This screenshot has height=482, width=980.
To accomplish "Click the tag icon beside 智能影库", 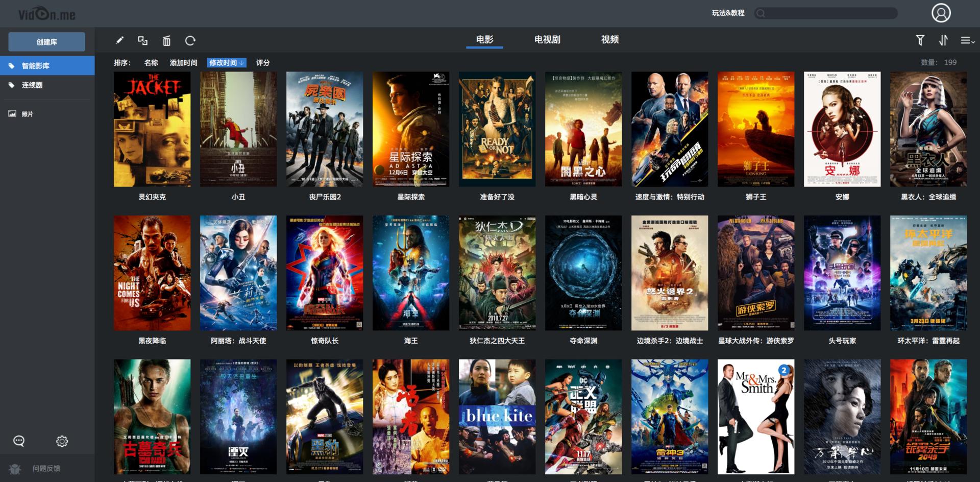I will [12, 66].
